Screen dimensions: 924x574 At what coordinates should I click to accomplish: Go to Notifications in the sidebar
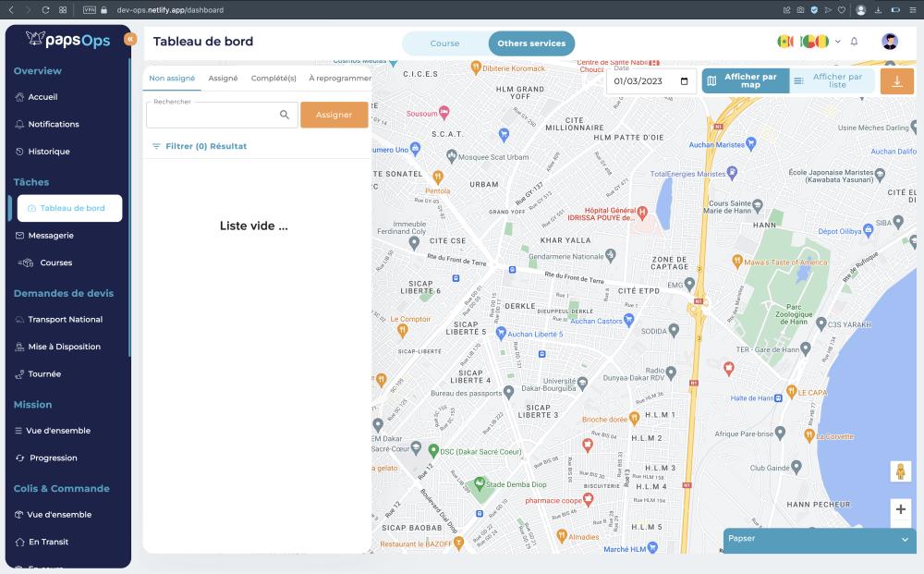pos(47,125)
